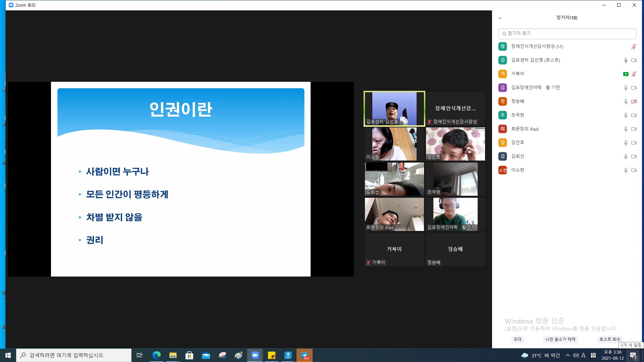Click the participant search field
This screenshot has height=362, width=644.
coord(567,34)
